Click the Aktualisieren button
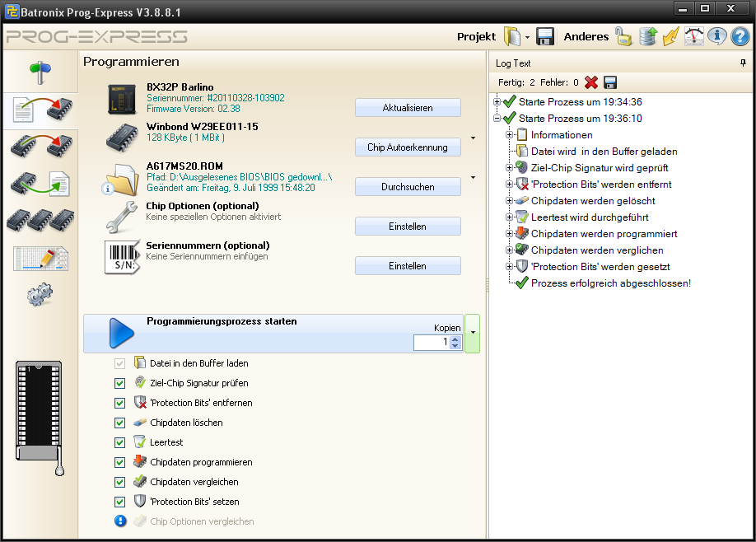 point(408,108)
